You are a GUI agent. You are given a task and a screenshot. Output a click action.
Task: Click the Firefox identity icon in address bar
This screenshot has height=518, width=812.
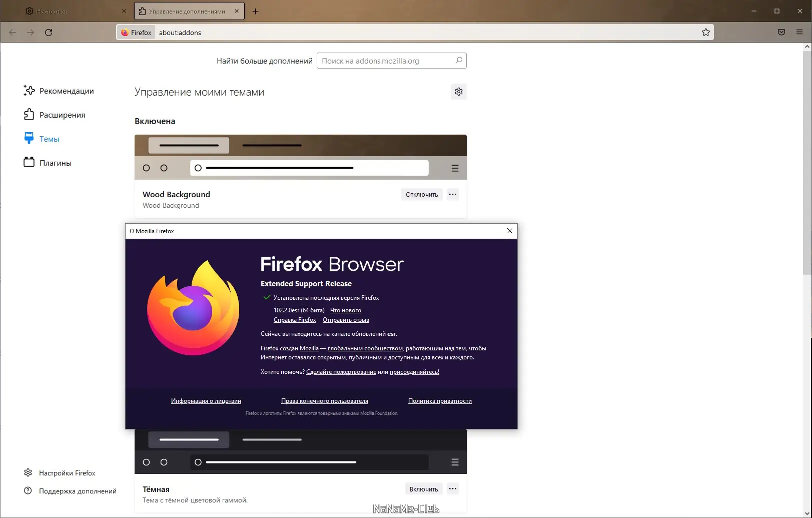pos(136,33)
